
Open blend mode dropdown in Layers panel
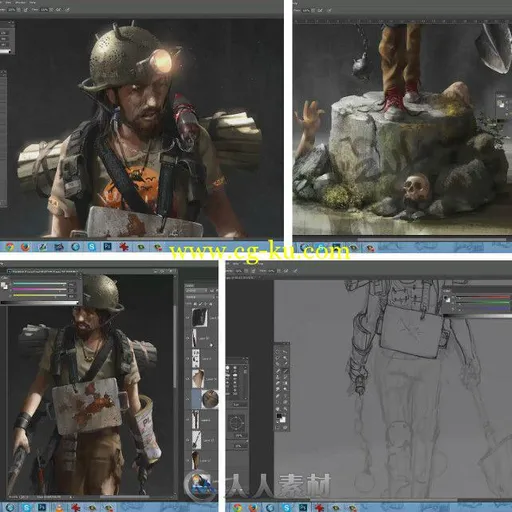200,297
